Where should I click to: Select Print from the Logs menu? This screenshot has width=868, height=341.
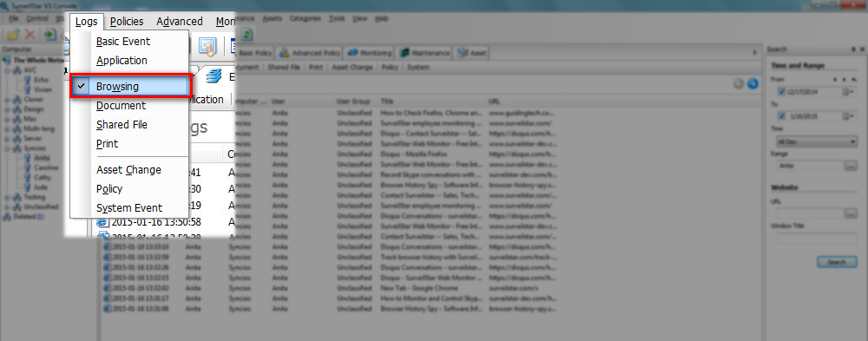(x=108, y=143)
